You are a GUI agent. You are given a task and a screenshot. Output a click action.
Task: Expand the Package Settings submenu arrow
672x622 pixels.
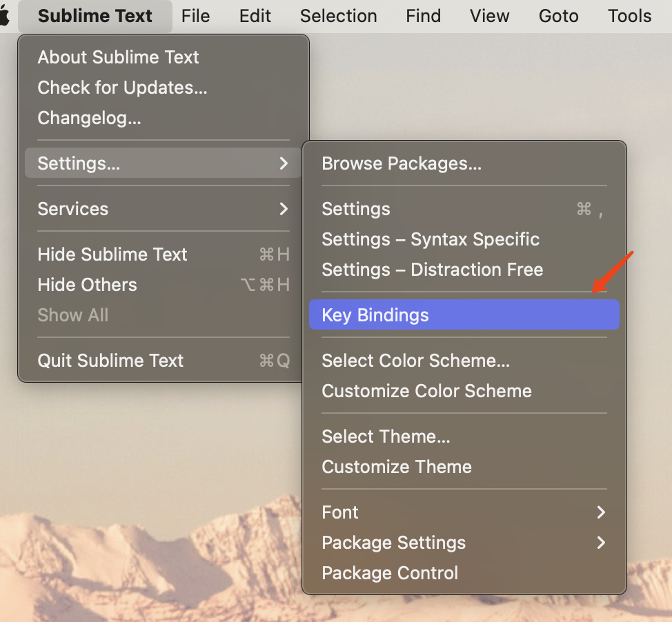[601, 543]
